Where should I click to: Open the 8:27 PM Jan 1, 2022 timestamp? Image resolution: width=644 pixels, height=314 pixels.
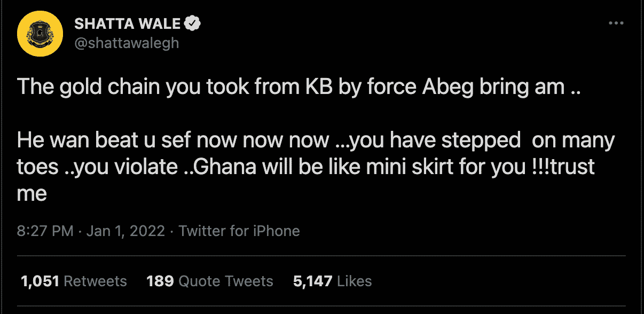(91, 231)
